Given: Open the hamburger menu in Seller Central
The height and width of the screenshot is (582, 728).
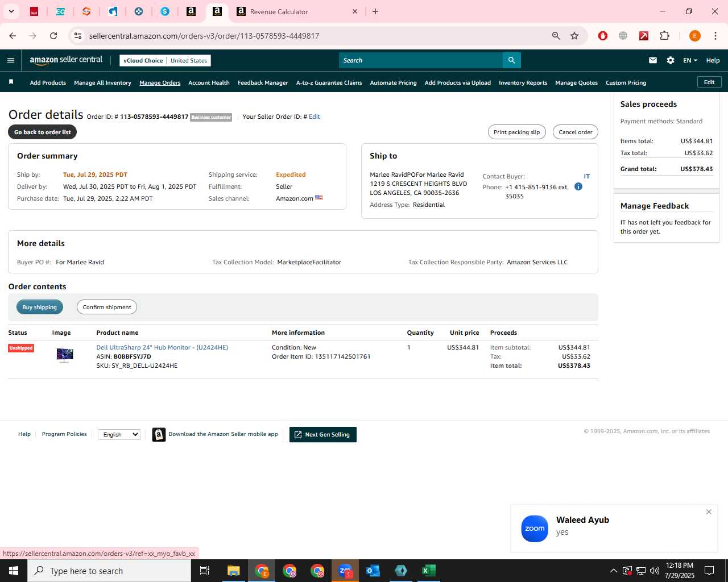Looking at the screenshot, I should pyautogui.click(x=11, y=60).
